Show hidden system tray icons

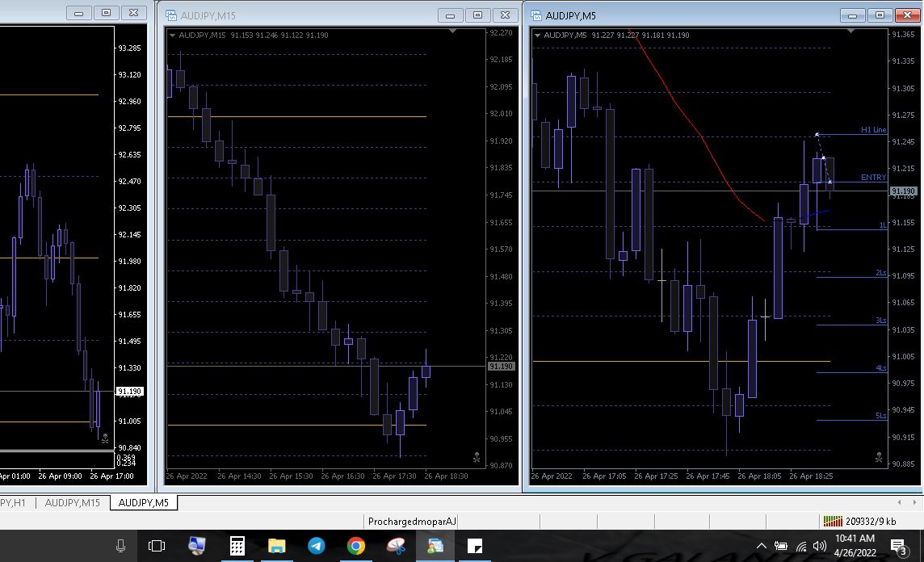762,546
